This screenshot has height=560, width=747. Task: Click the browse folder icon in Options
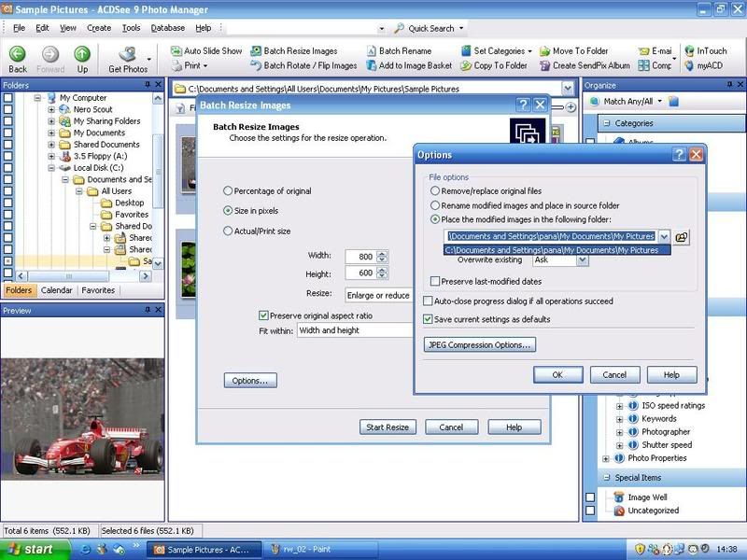[x=682, y=237]
